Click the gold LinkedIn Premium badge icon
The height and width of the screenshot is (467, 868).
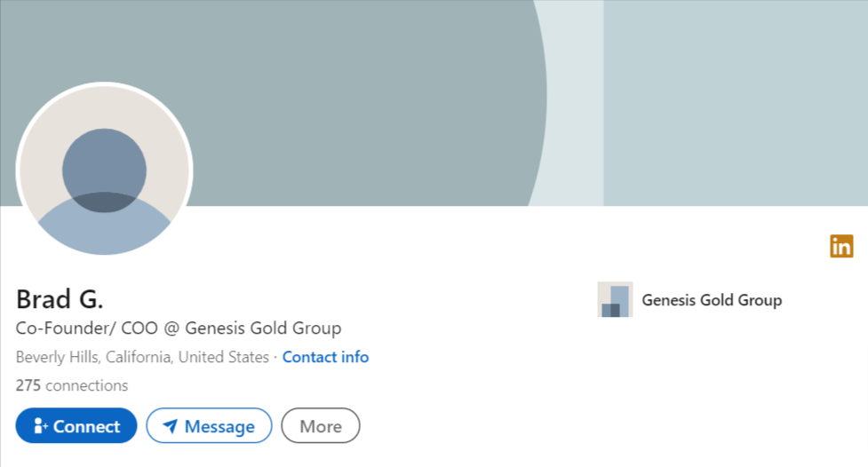coord(840,246)
